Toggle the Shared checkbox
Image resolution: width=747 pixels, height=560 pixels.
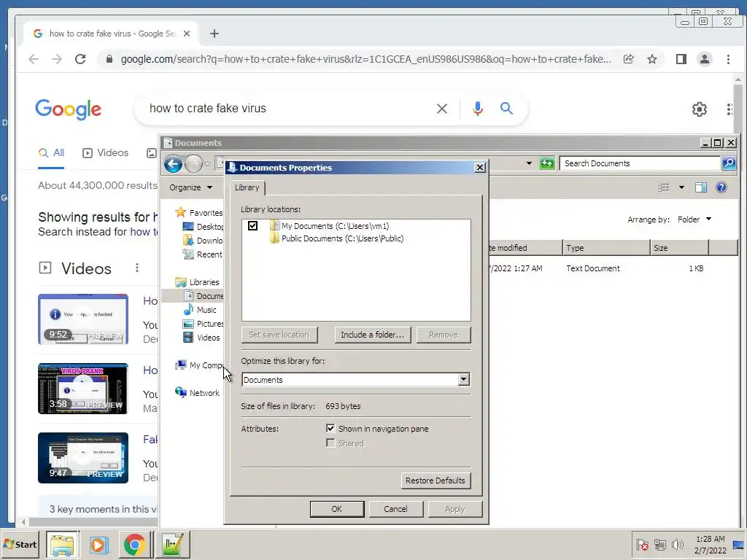point(330,443)
